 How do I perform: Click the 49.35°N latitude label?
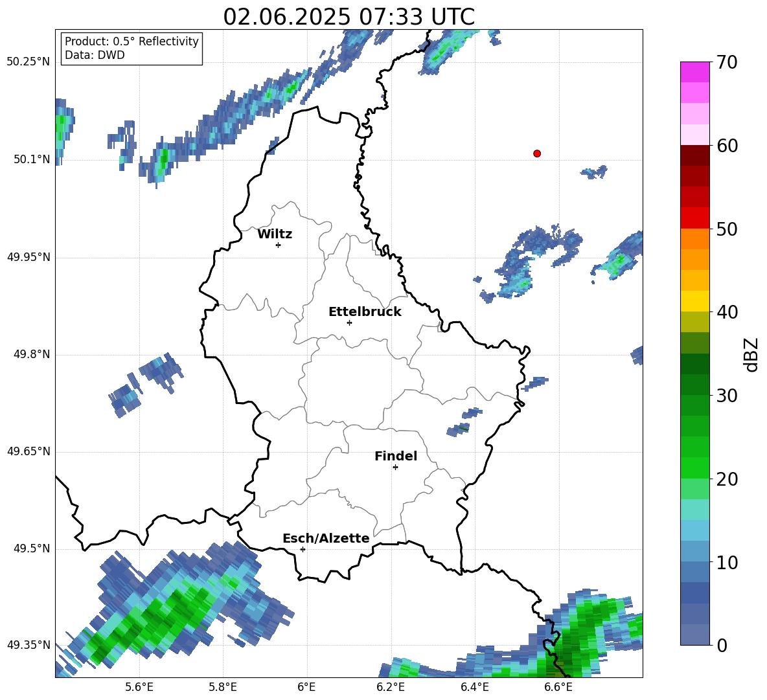(29, 645)
